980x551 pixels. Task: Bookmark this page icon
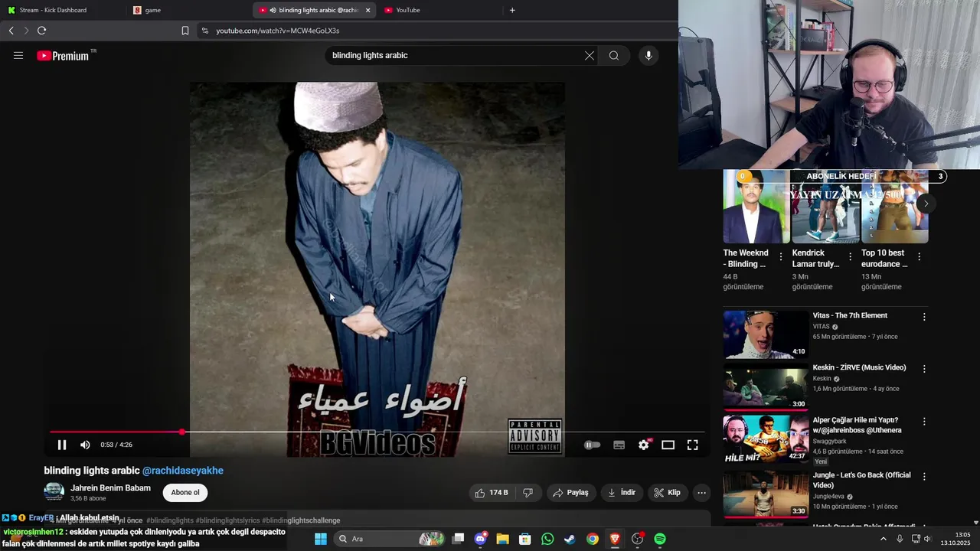pos(185,31)
